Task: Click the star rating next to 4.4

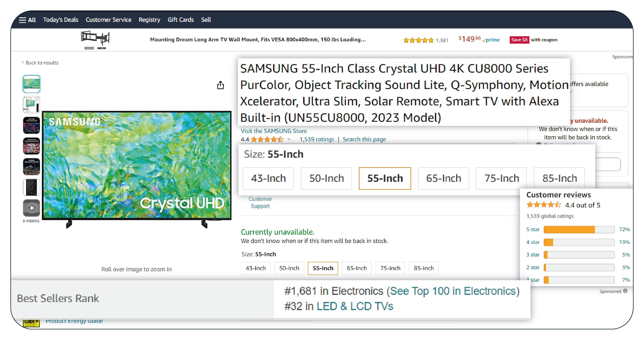Action: click(267, 139)
